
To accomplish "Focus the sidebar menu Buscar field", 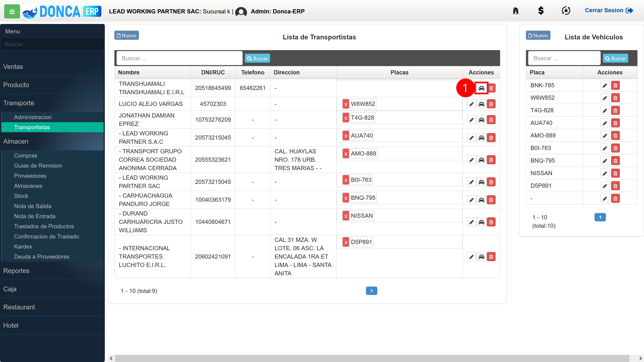I will 52,44.
